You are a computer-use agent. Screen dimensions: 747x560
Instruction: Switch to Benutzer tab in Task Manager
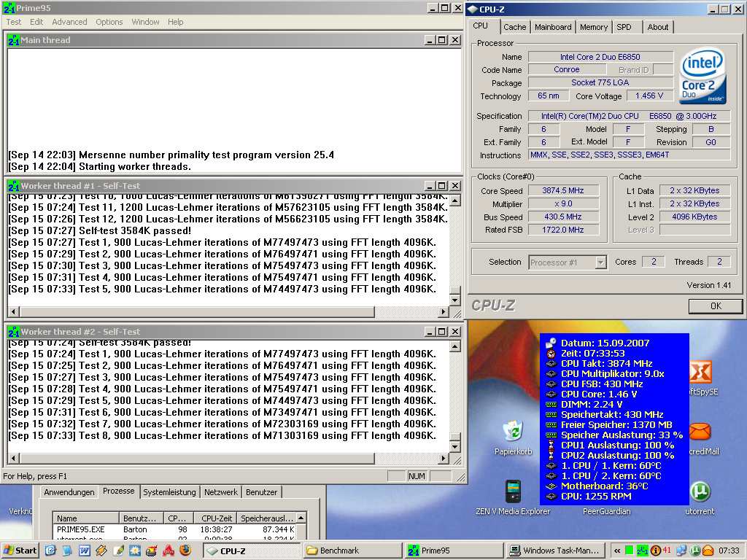click(x=261, y=492)
